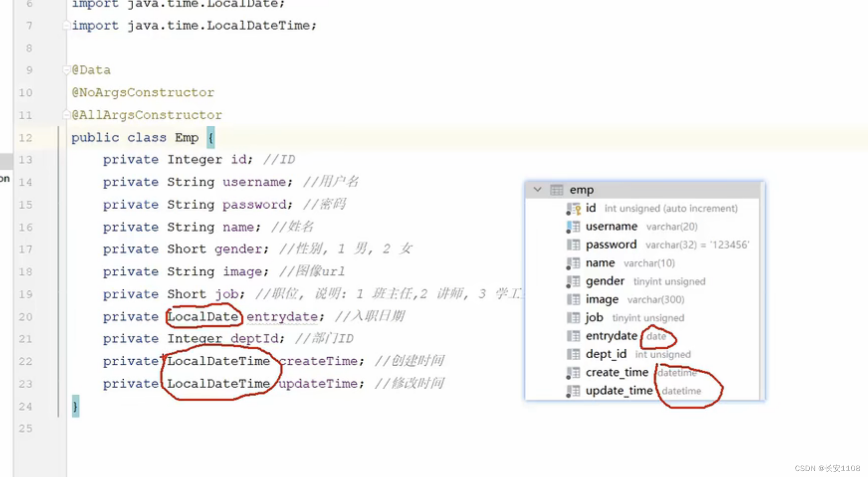Click the opening brace of class Emp
Screen dimensions: 868x477
pos(211,138)
